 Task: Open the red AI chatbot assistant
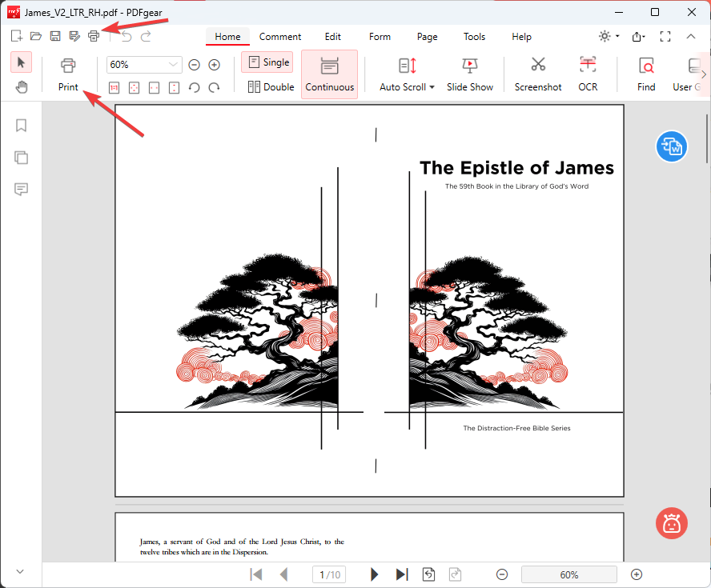click(671, 523)
